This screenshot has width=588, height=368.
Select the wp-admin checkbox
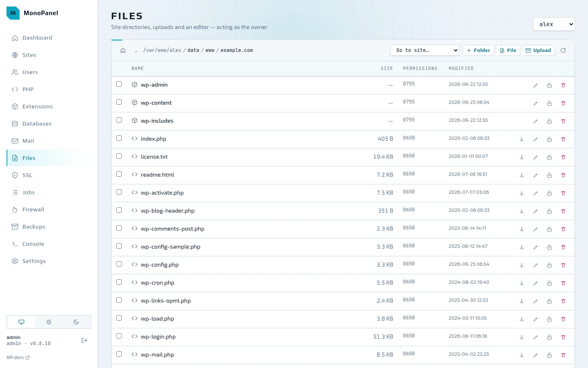119,84
